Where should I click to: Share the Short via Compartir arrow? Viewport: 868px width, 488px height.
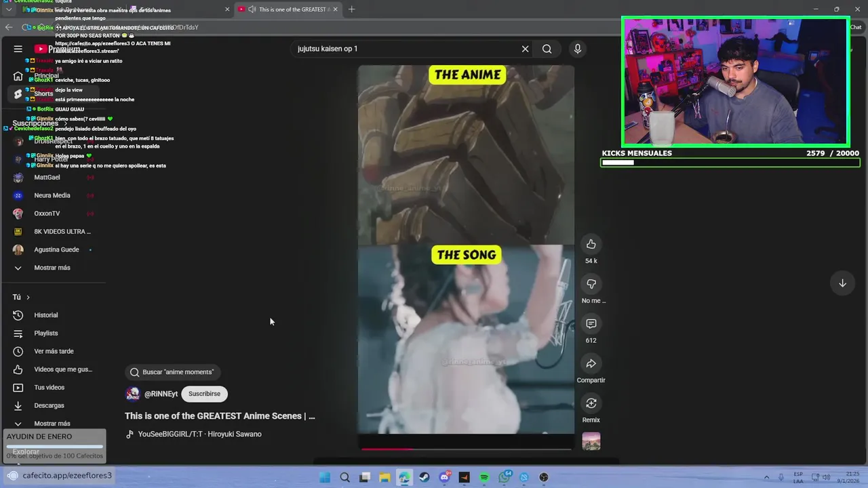pyautogui.click(x=591, y=364)
